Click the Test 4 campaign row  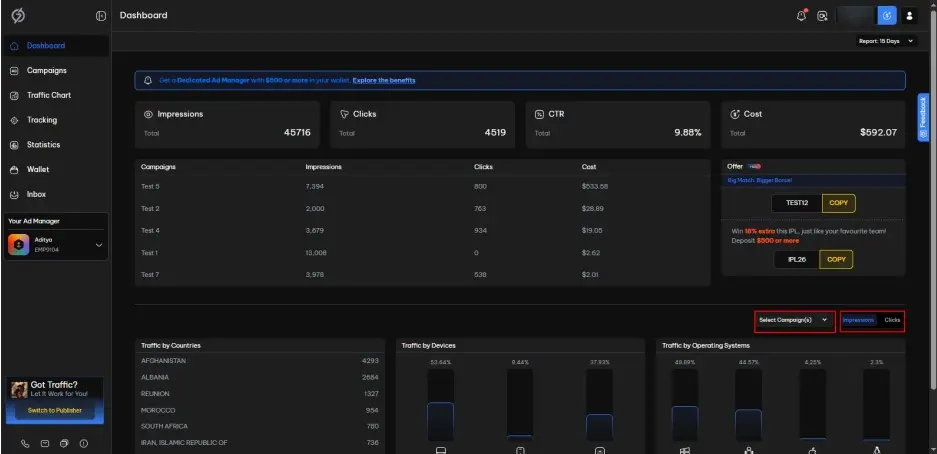(422, 231)
